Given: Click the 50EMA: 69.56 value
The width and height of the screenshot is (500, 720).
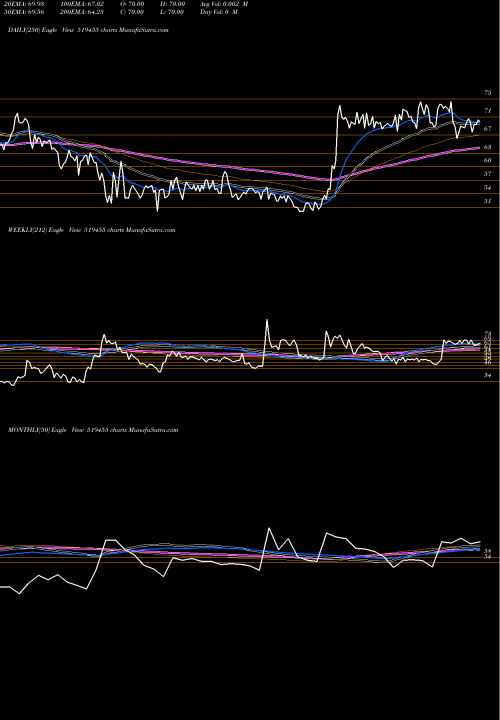Looking at the screenshot, I should 24,12.
